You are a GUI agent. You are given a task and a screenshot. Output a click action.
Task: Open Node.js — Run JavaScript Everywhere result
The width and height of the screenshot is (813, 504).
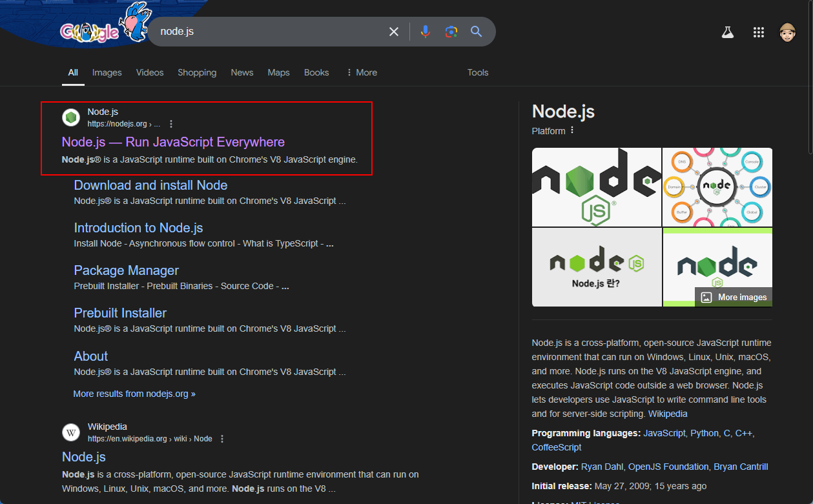pos(173,142)
